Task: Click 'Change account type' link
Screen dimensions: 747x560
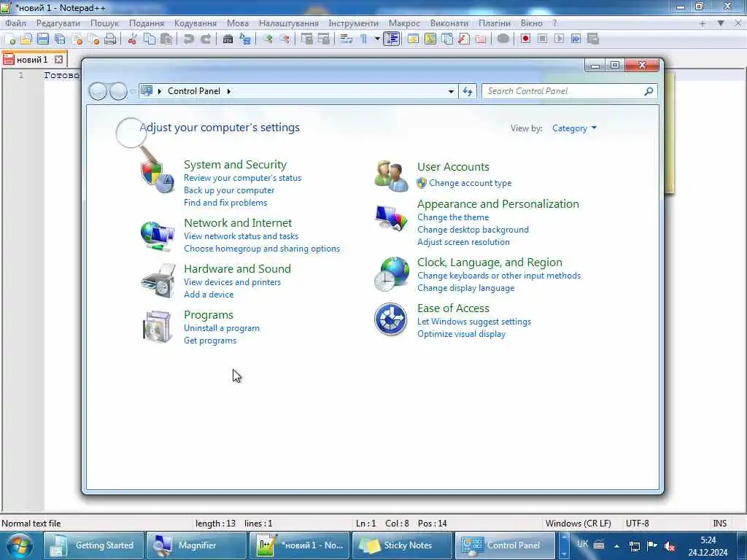Action: (471, 183)
